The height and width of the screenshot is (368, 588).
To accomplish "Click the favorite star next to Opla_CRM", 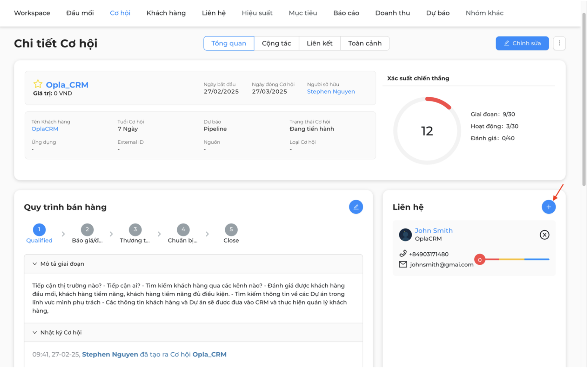I will tap(38, 84).
